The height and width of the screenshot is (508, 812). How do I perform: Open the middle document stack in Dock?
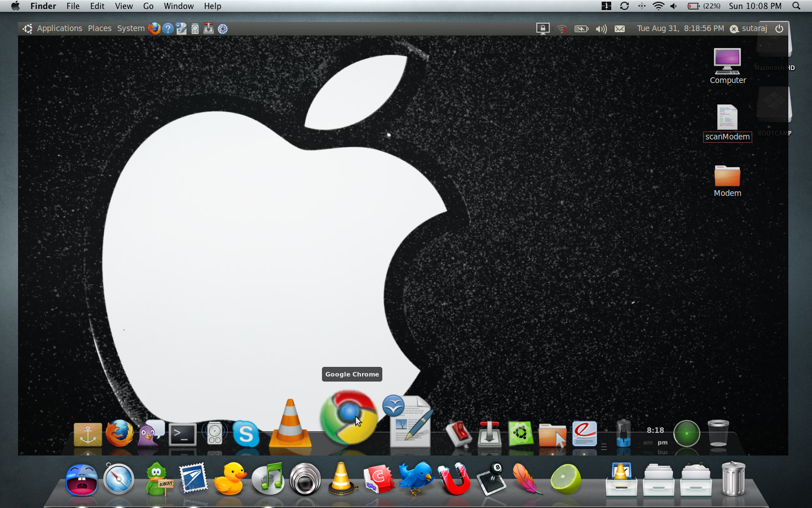[659, 480]
